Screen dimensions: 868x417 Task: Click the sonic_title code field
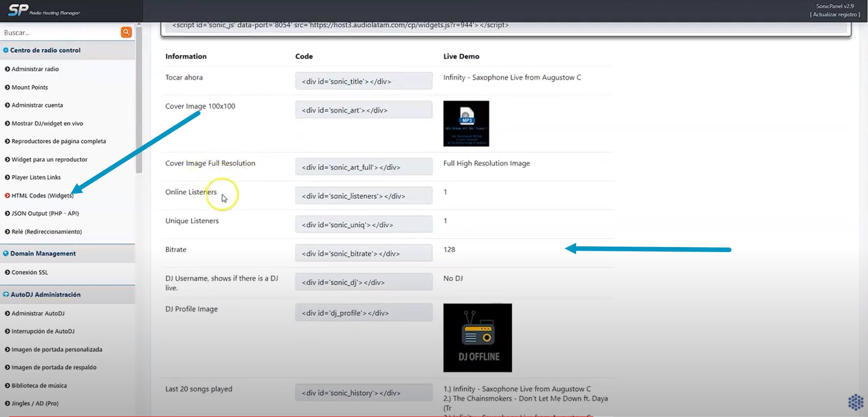click(364, 81)
